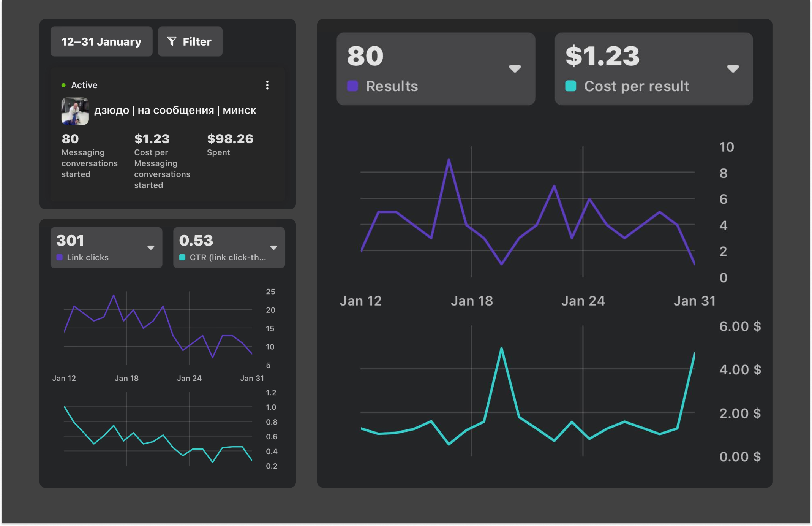Click the purple Link clicks legend swatch
The image size is (812, 526).
[60, 257]
